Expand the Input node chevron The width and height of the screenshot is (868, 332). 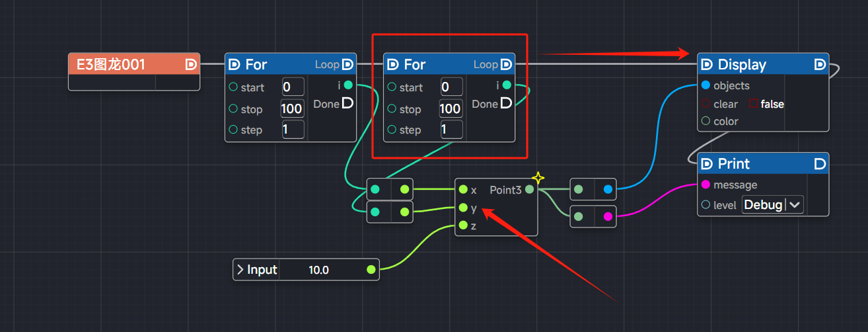pyautogui.click(x=240, y=269)
